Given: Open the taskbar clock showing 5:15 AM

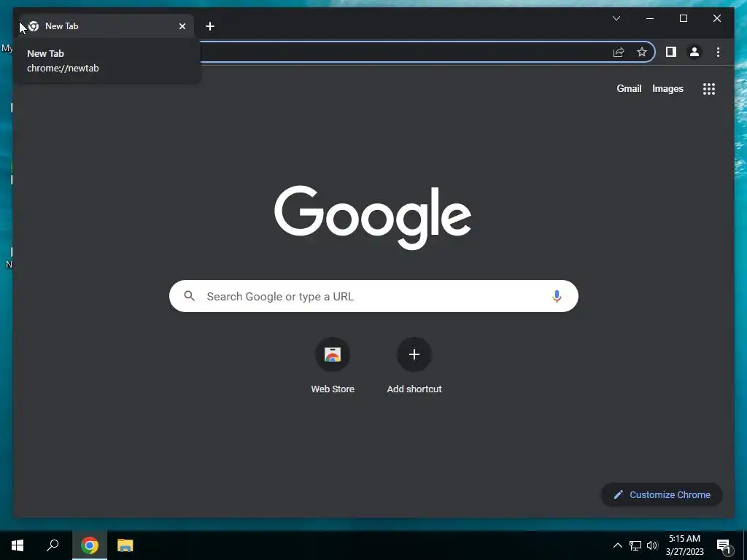Looking at the screenshot, I should (684, 545).
